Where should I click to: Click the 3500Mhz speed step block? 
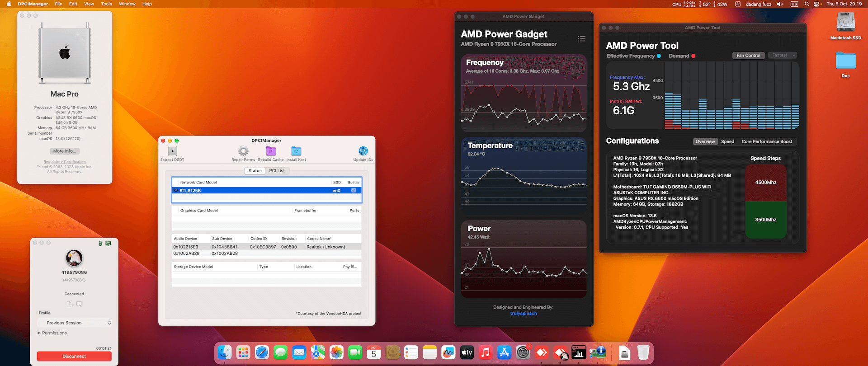tap(766, 220)
